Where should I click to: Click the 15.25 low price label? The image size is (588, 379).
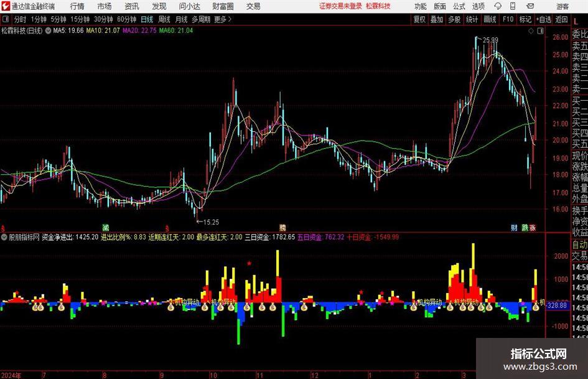pyautogui.click(x=211, y=222)
